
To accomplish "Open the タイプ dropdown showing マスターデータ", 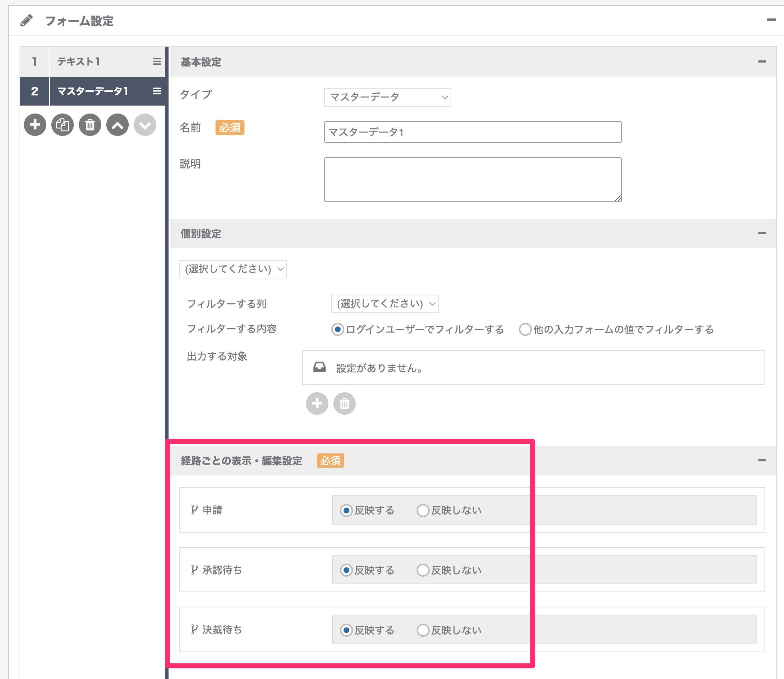I will click(x=387, y=97).
